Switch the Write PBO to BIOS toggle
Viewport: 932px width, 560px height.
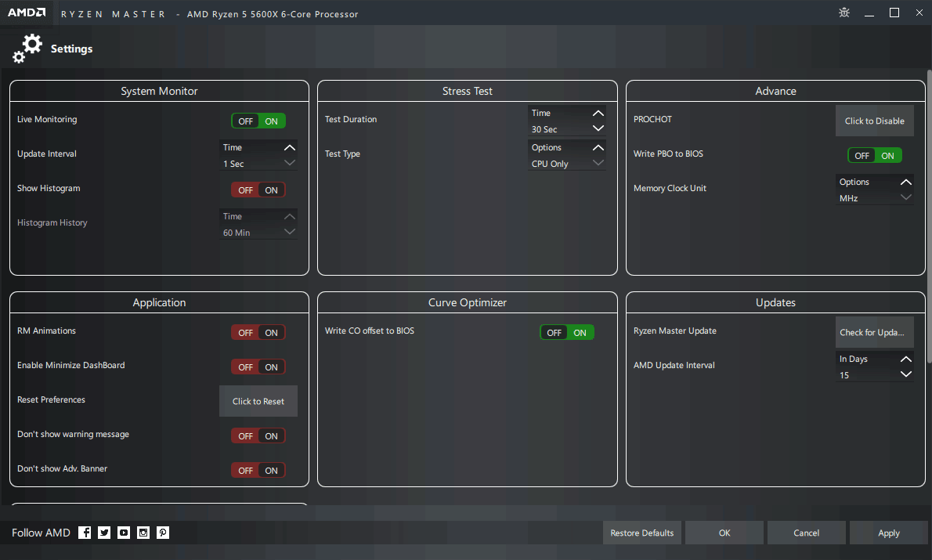pos(875,156)
